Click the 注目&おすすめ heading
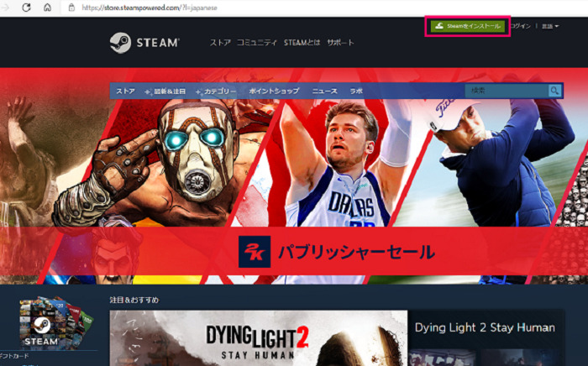Image resolution: width=588 pixels, height=366 pixels. tap(134, 300)
